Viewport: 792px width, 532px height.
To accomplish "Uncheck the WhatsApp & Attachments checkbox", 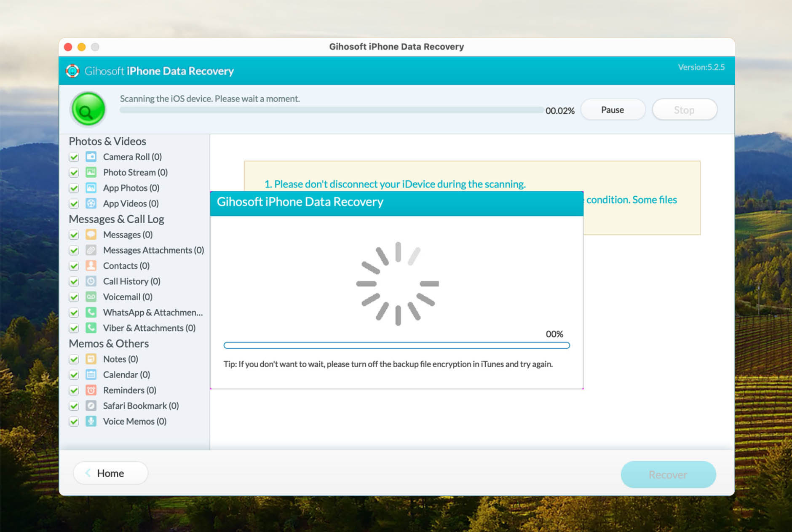I will [x=74, y=313].
